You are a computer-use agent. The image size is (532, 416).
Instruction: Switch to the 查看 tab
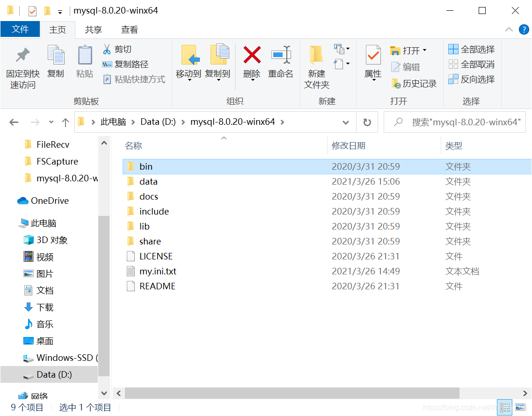(x=130, y=29)
